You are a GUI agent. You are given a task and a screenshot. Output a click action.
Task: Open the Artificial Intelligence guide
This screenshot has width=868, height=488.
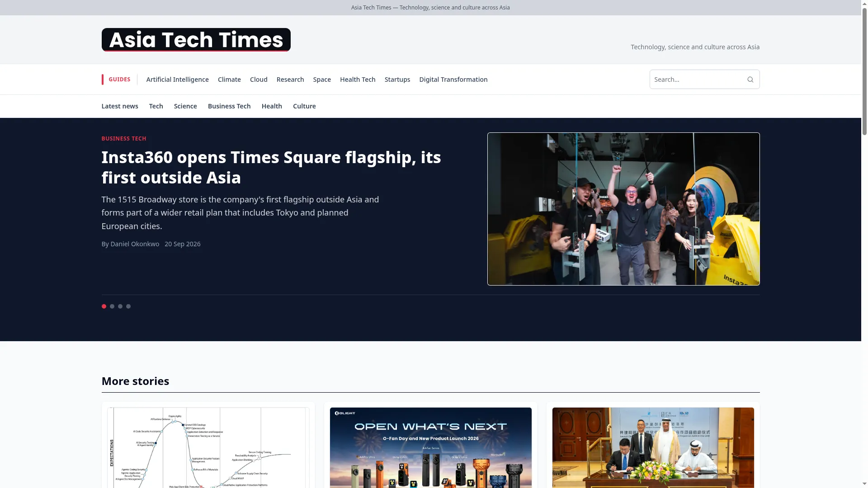coord(177,80)
